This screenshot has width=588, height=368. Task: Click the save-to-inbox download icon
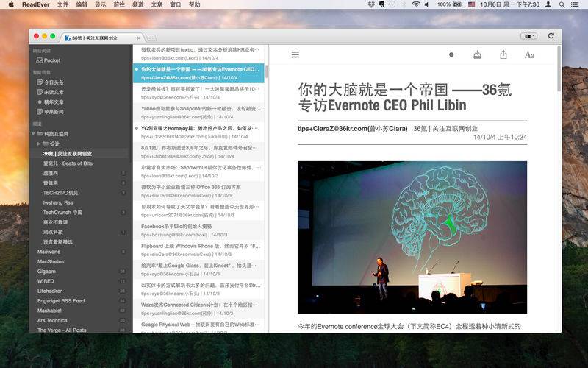(477, 54)
